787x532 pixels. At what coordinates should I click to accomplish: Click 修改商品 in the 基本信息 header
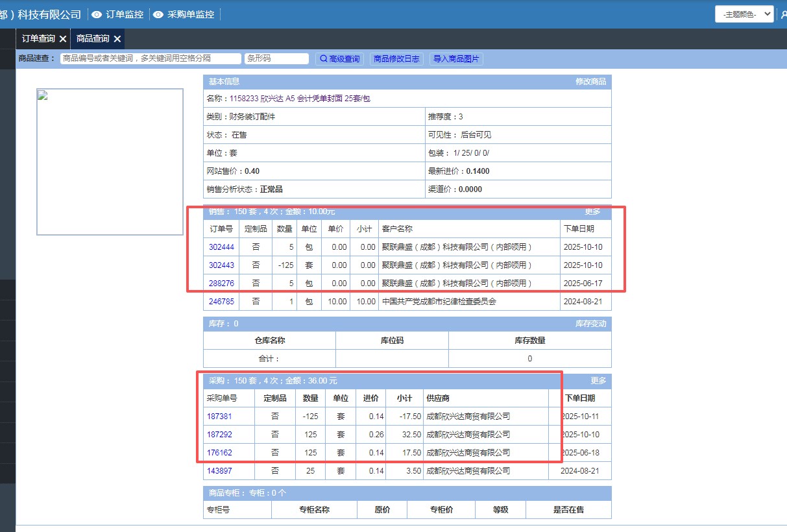[590, 82]
